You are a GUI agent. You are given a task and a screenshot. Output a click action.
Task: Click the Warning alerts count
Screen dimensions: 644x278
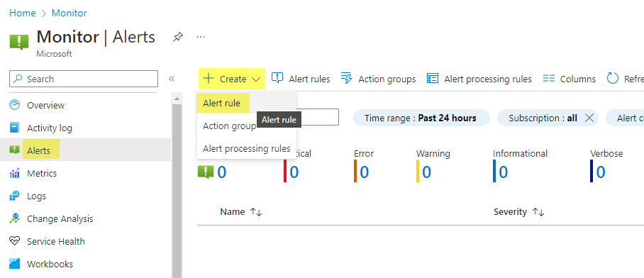click(x=426, y=172)
